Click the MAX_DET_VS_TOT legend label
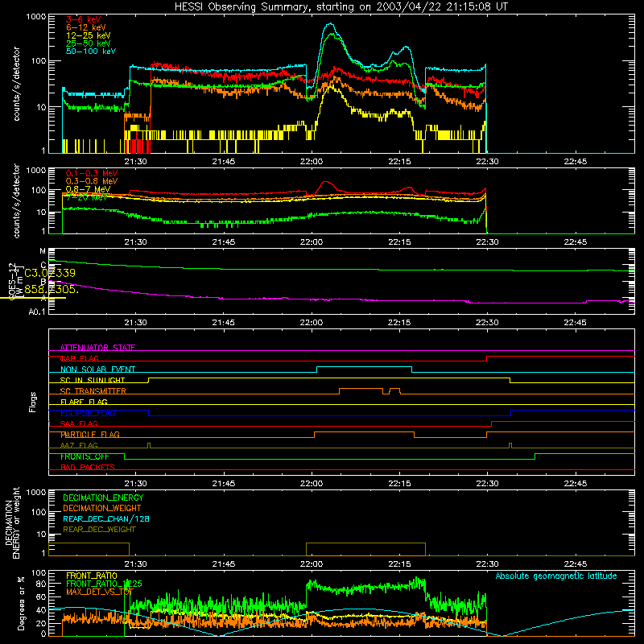This screenshot has height=644, width=644. click(100, 592)
